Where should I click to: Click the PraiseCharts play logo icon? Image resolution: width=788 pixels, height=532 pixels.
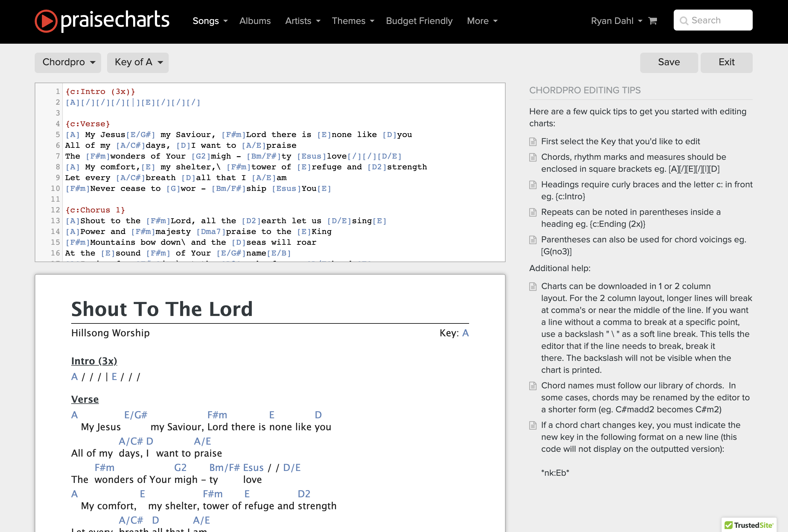click(x=46, y=21)
